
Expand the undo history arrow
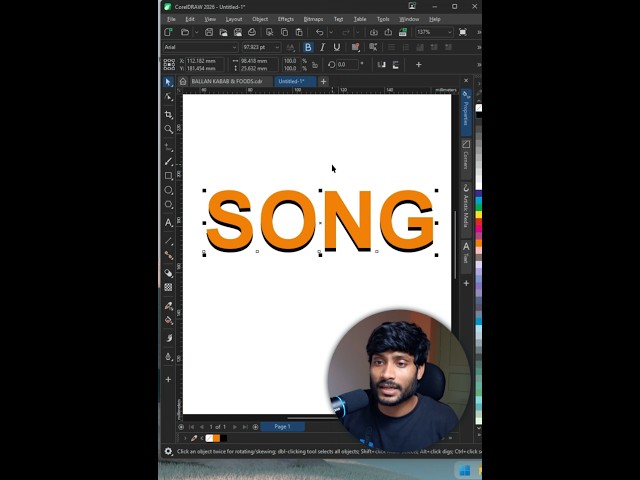coord(331,32)
